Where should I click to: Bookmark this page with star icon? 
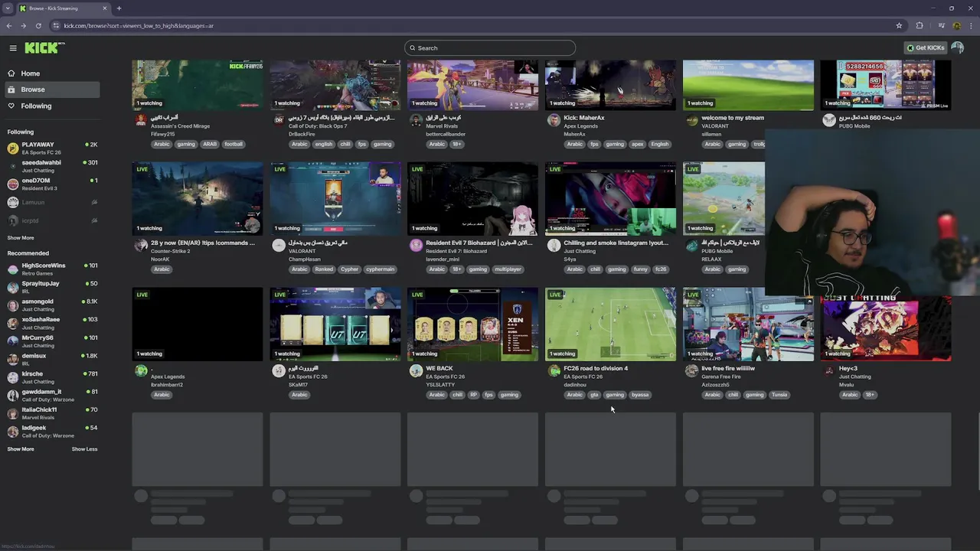[899, 25]
